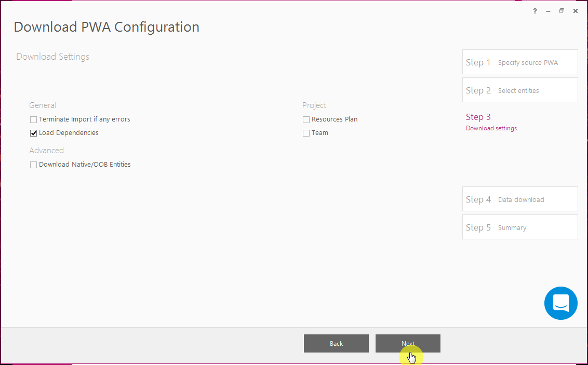Tick Download Native/OOB Entities checkbox

33,165
